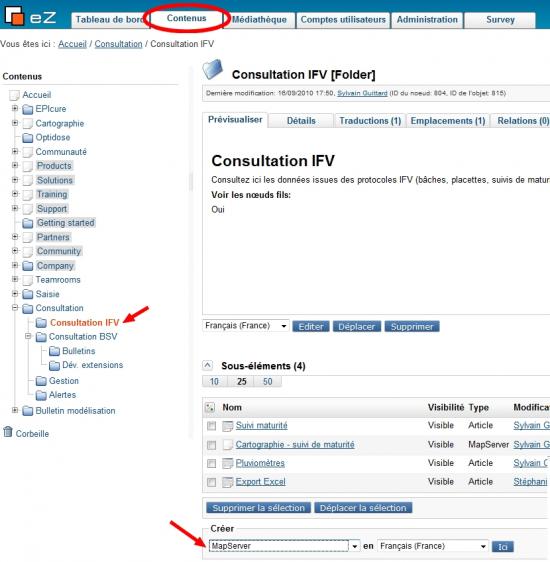Image resolution: width=550 pixels, height=562 pixels.
Task: Switch to the Détails tab
Action: pyautogui.click(x=301, y=121)
